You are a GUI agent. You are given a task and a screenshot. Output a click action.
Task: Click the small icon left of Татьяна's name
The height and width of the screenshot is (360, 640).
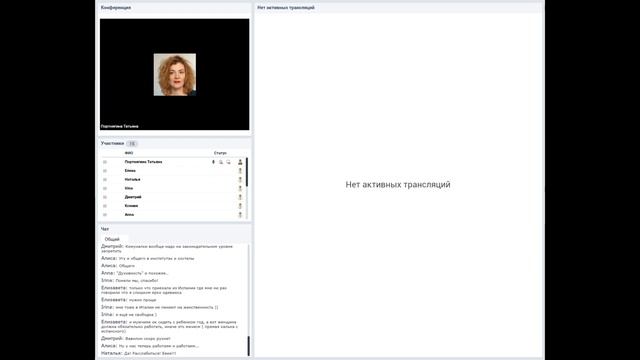pos(105,162)
